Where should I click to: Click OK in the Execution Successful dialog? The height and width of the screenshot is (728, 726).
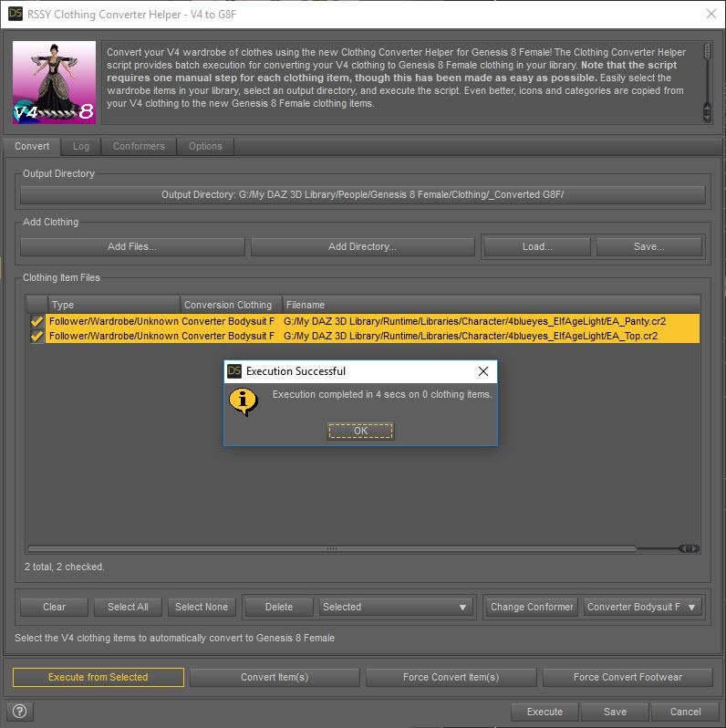pyautogui.click(x=360, y=431)
